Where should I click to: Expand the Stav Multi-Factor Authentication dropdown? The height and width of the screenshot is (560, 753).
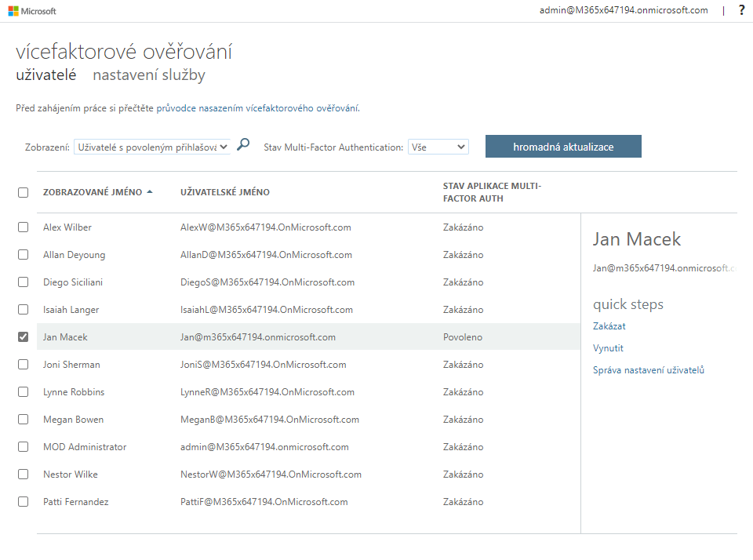(438, 147)
